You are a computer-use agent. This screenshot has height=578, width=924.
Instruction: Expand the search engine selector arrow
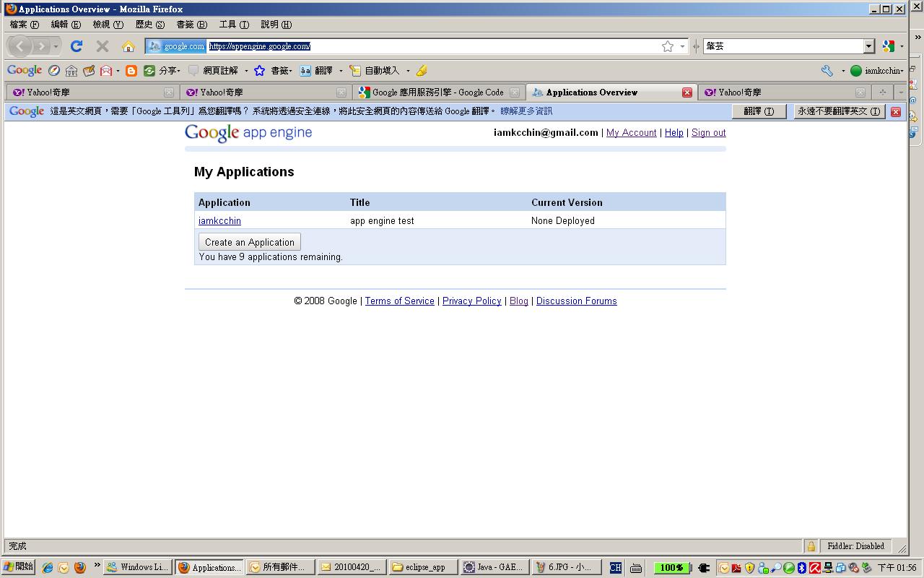[902, 46]
